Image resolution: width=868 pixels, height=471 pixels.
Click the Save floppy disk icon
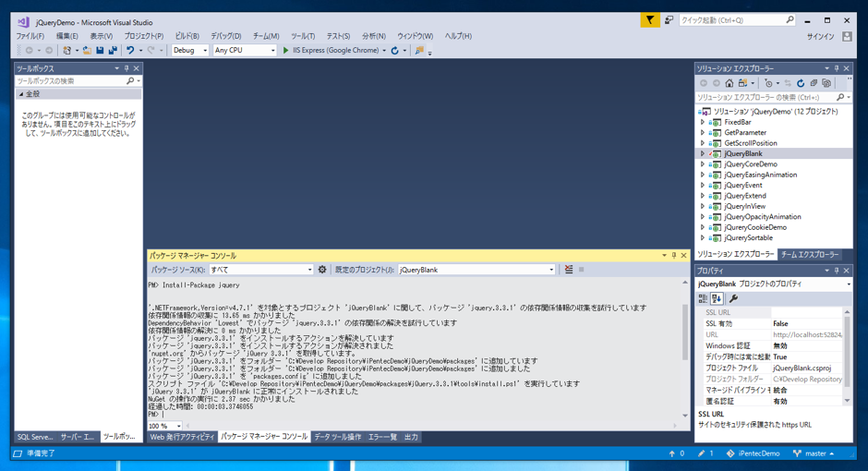click(101, 51)
